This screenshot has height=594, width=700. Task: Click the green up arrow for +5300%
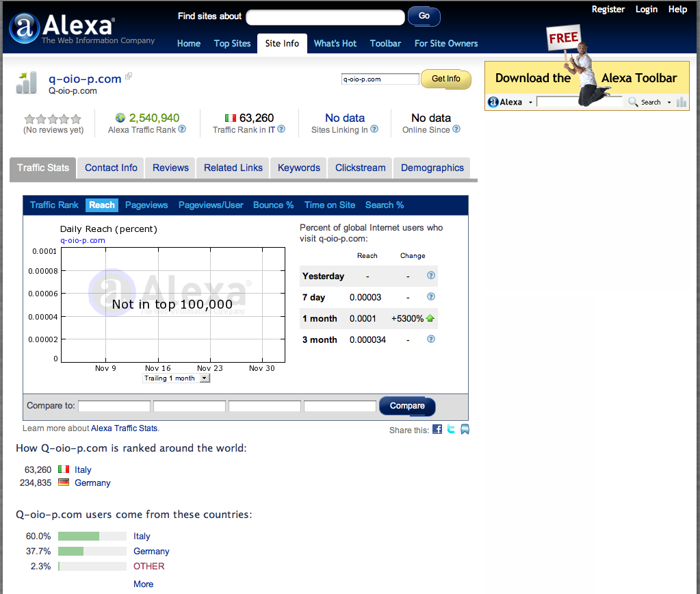pyautogui.click(x=430, y=318)
